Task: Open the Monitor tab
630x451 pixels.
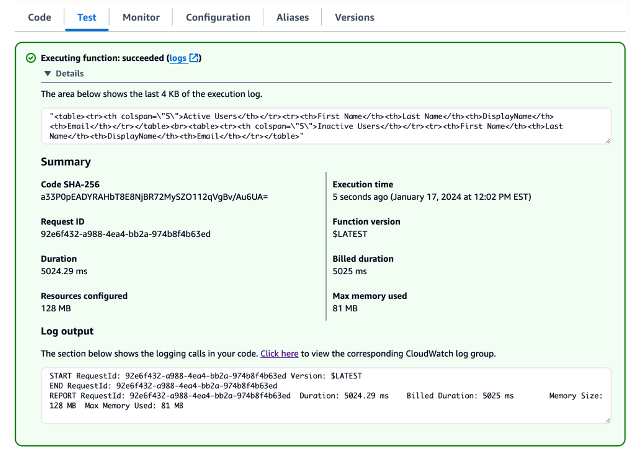Action: [141, 17]
